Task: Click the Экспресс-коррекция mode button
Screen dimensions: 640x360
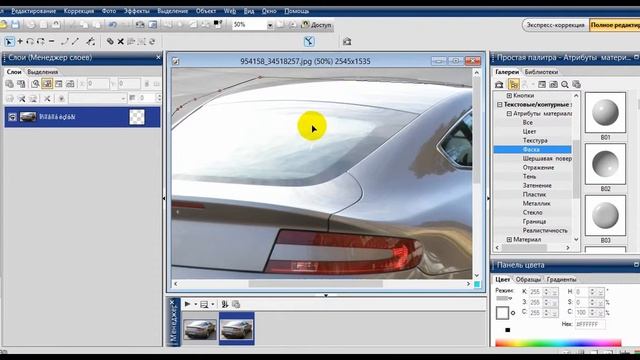Action: [x=555, y=25]
